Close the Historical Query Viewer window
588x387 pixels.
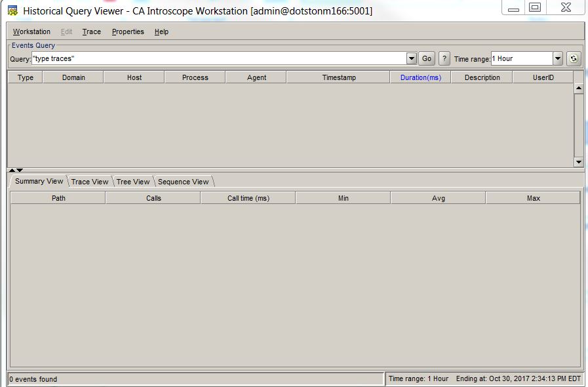coord(566,7)
